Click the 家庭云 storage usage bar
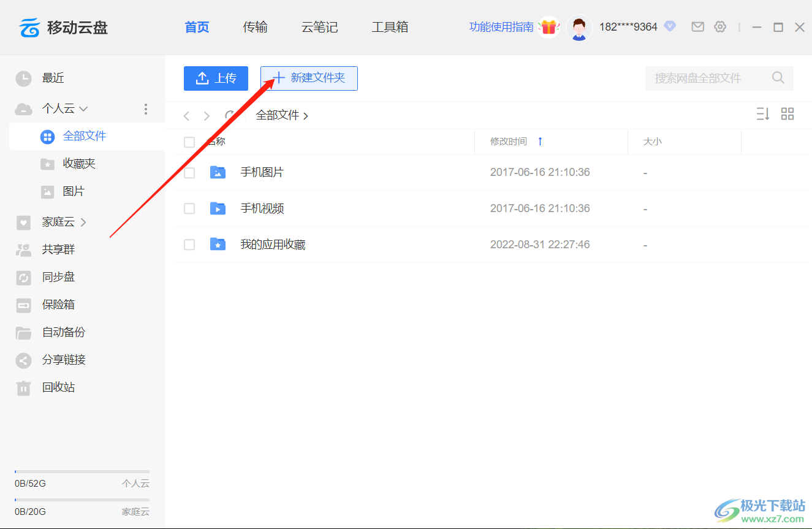 (x=82, y=500)
